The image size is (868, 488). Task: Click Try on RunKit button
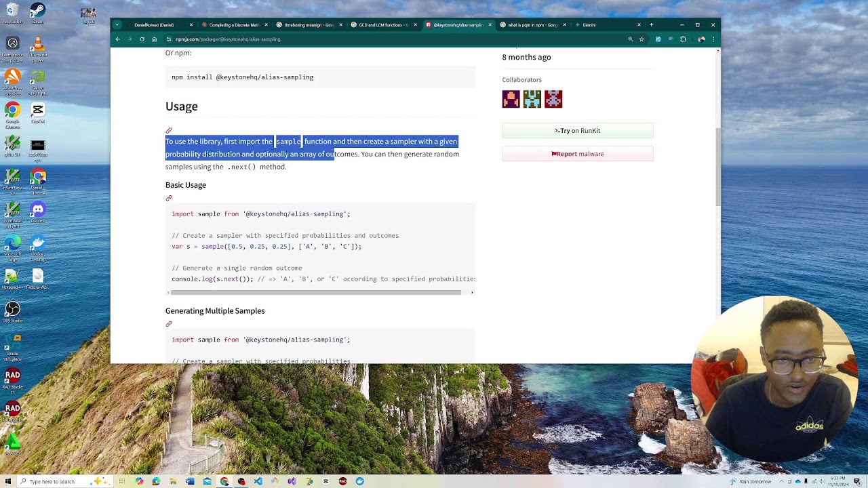coord(578,131)
